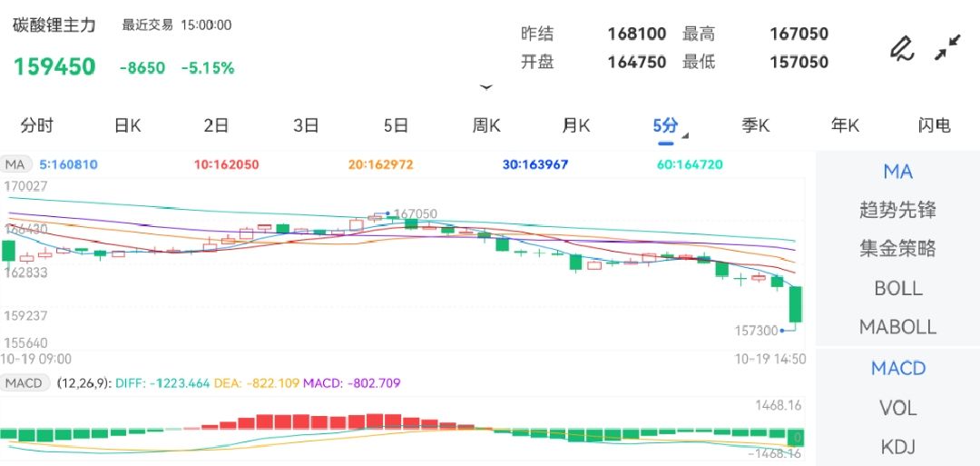The image size is (980, 466).
Task: Click the MACD indicator label badge
Action: pos(24,383)
